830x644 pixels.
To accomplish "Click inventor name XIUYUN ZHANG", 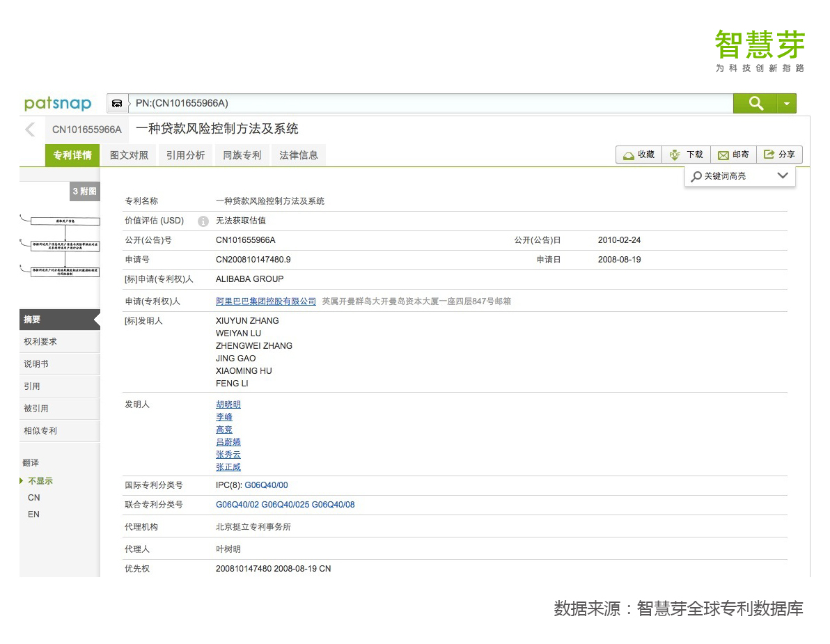I will coord(247,321).
